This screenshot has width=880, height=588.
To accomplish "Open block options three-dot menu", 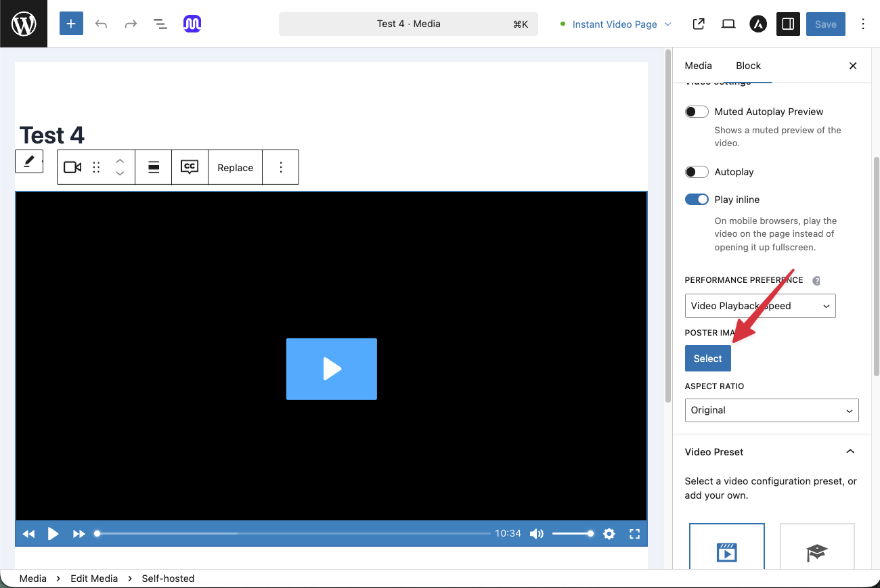I will click(281, 167).
